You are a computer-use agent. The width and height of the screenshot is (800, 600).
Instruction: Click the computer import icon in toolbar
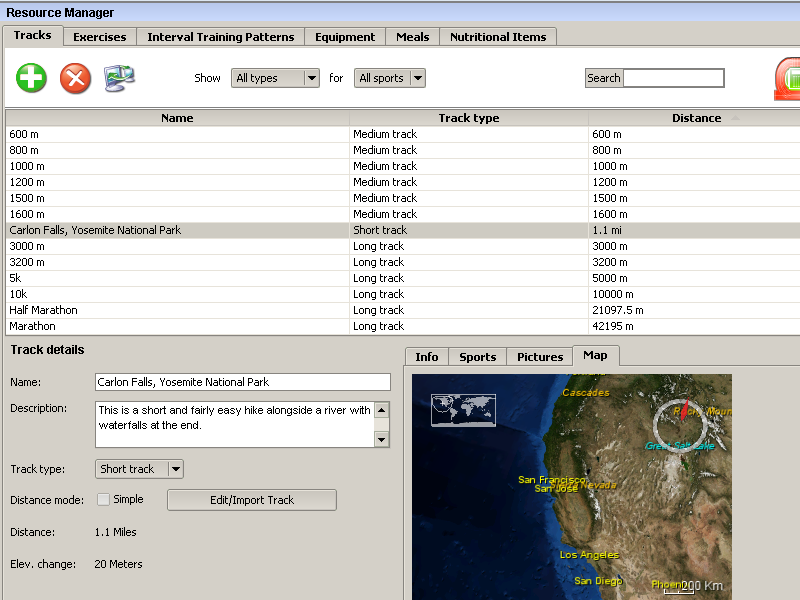(x=120, y=78)
